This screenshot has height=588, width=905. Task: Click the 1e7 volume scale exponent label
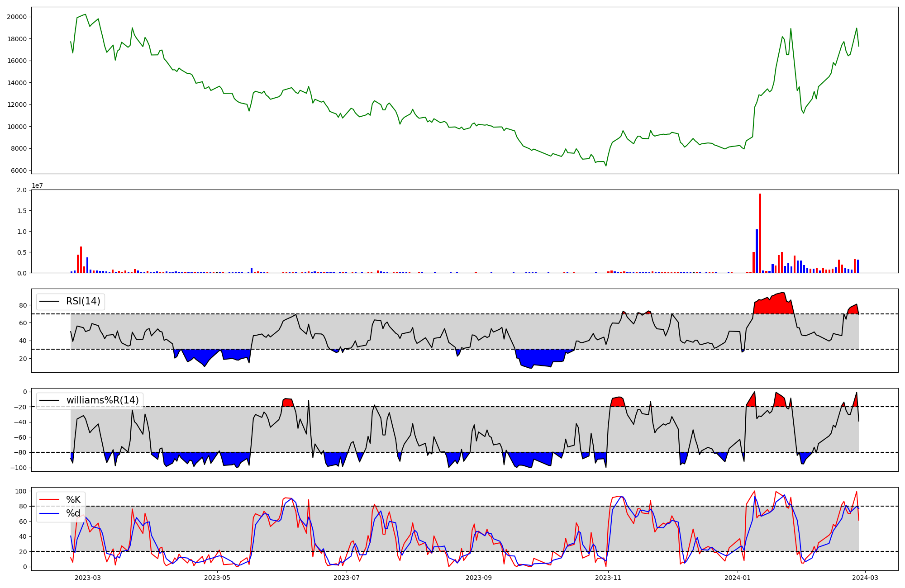tap(37, 185)
